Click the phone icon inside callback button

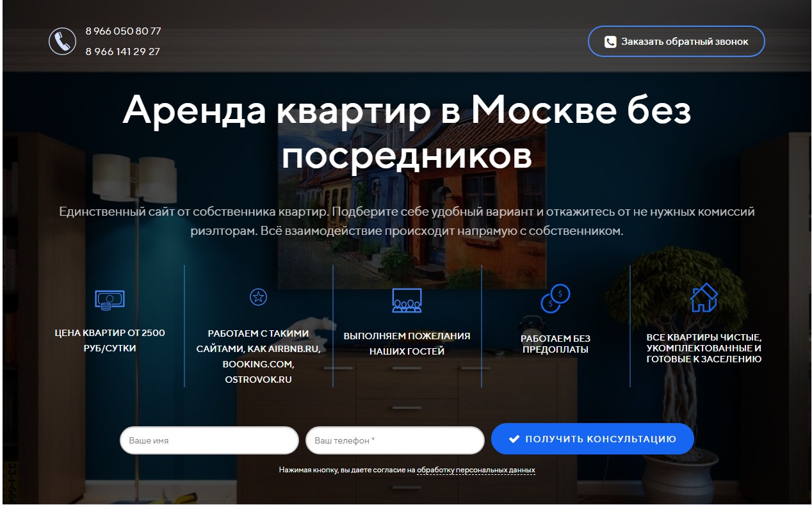pyautogui.click(x=610, y=42)
